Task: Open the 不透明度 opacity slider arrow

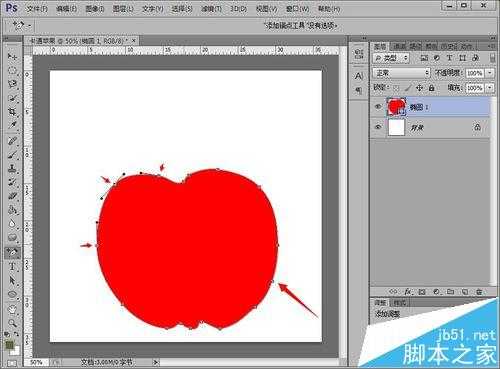Action: pos(490,73)
